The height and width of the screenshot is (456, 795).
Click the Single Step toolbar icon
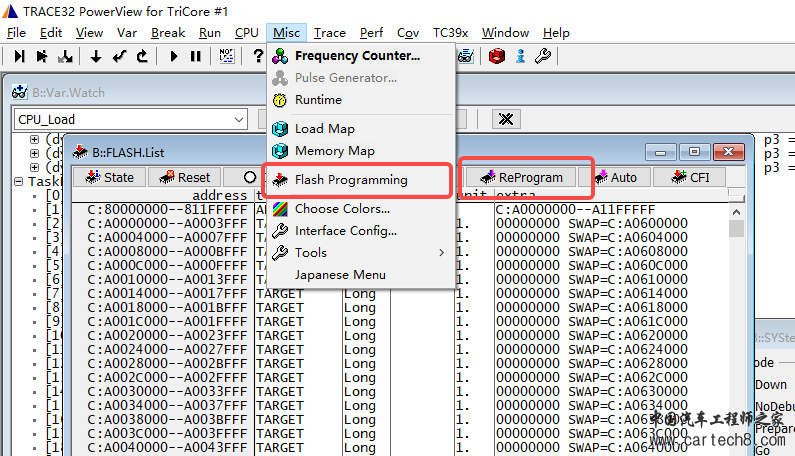19,56
